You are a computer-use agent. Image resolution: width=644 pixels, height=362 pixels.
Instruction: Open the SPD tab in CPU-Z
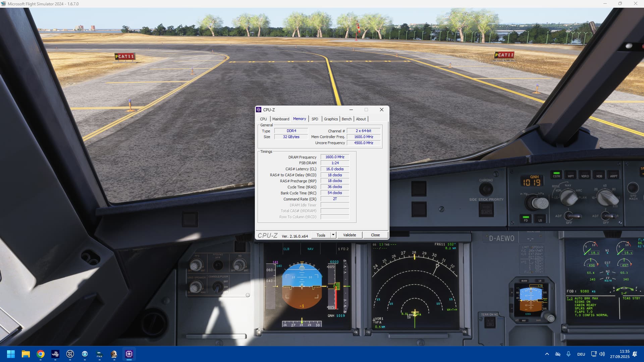pyautogui.click(x=315, y=119)
